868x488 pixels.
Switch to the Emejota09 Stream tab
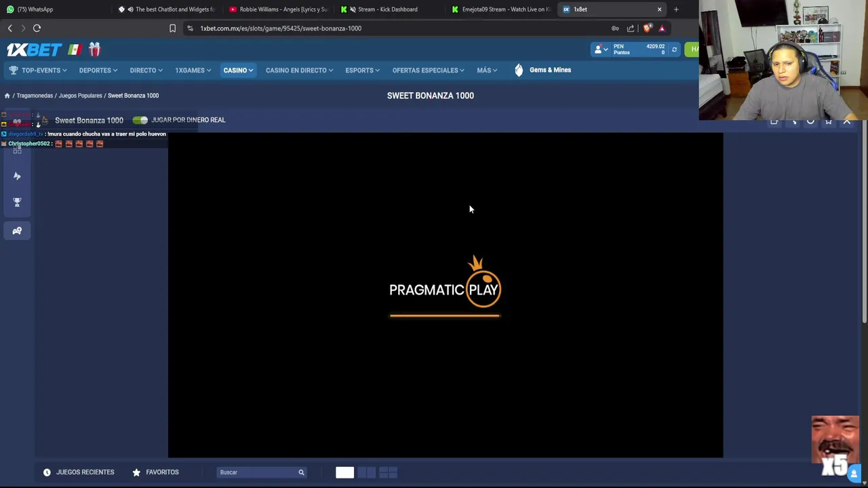click(x=500, y=9)
